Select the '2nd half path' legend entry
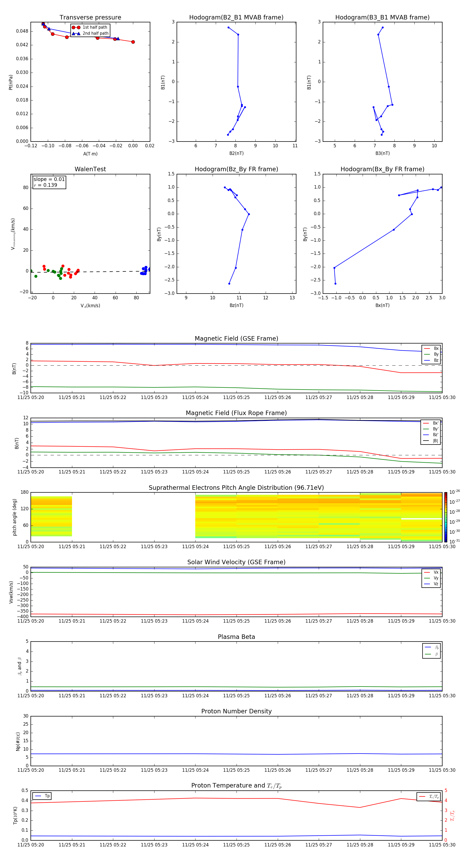Screen dimensions: 473x868 point(90,33)
